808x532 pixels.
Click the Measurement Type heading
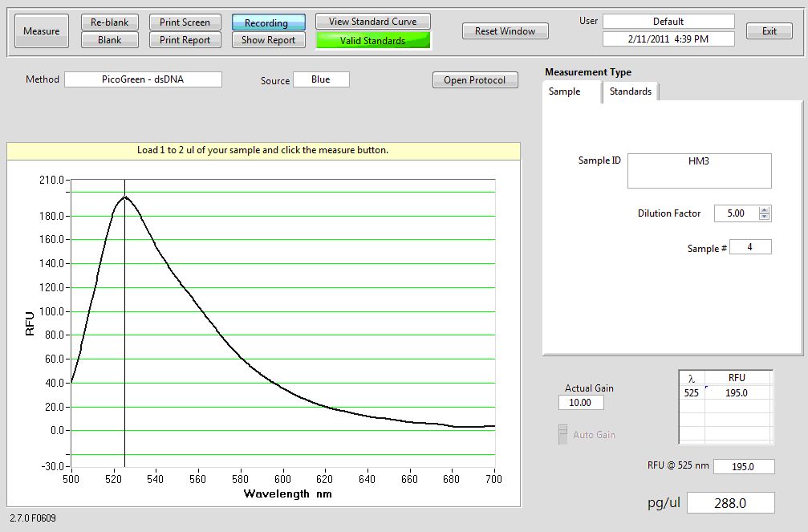coord(588,72)
